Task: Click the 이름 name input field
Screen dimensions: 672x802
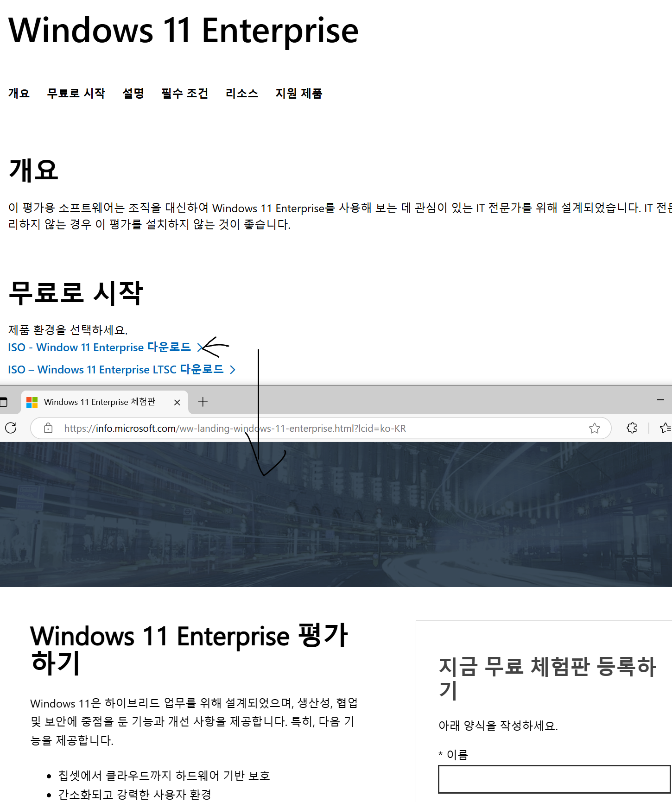Action: [554, 779]
